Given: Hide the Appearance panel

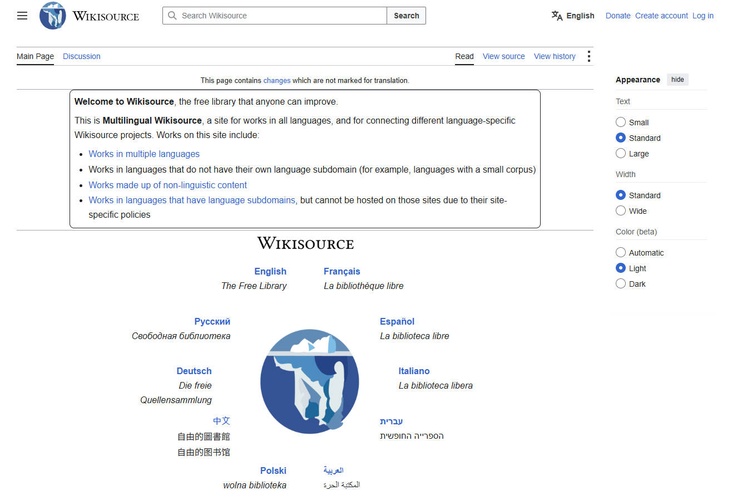Looking at the screenshot, I should pos(677,79).
